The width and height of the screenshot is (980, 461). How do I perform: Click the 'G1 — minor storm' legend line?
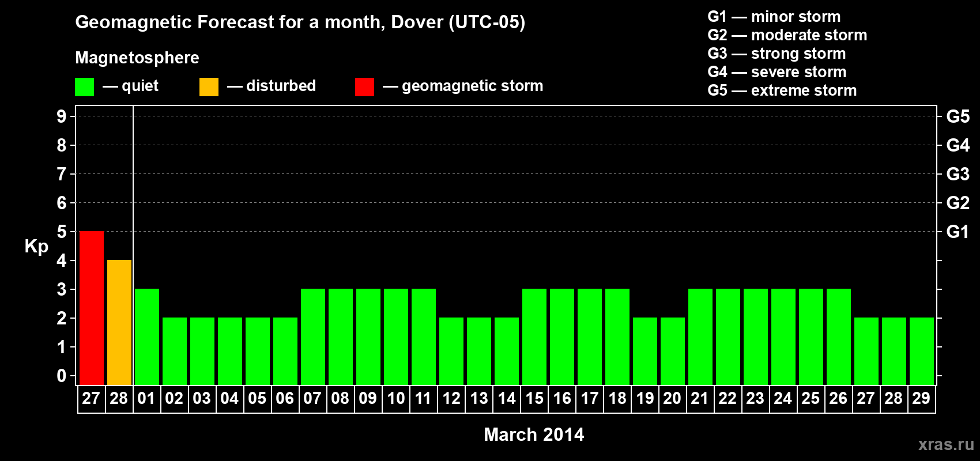pyautogui.click(x=774, y=17)
